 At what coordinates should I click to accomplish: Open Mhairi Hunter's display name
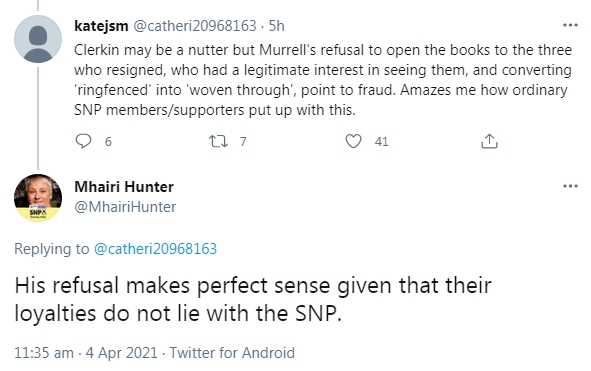[124, 187]
